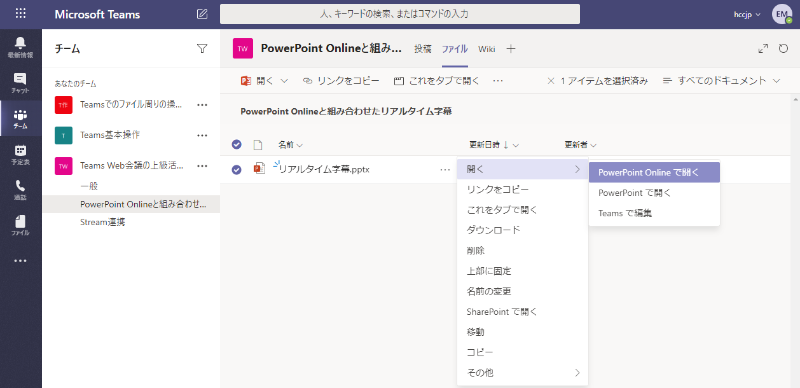Choose 上部に固定 in context menu
Viewport: 800px width, 388px height.
click(522, 271)
